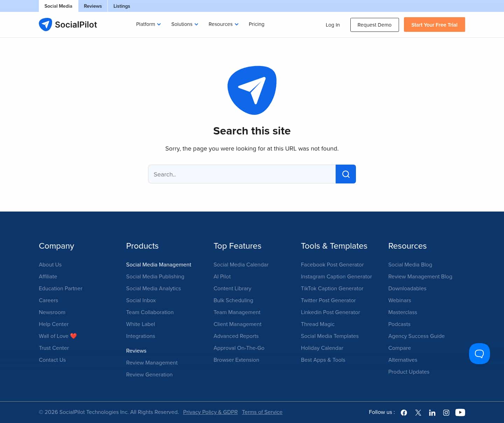The image size is (504, 423).
Task: Expand the Resources dropdown
Action: point(223,24)
